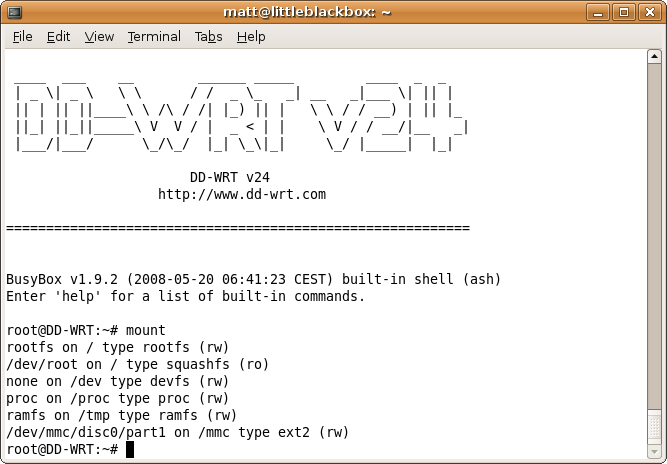Open the Edit menu

tap(58, 37)
